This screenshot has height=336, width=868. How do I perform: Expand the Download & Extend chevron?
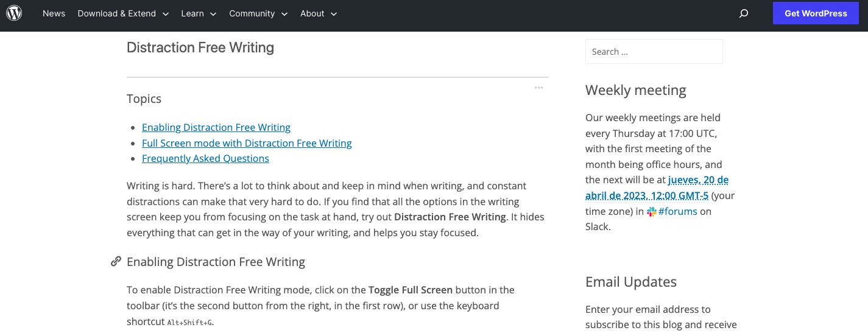165,14
